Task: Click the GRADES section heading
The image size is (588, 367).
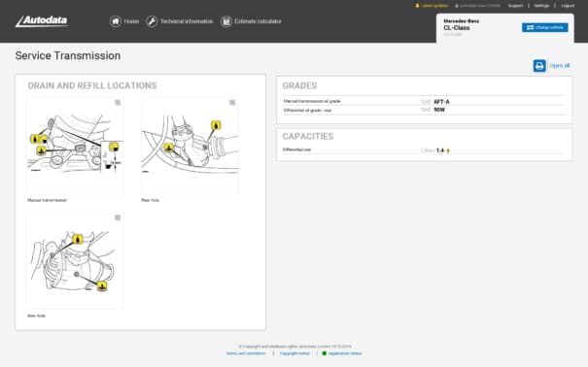Action: point(299,85)
